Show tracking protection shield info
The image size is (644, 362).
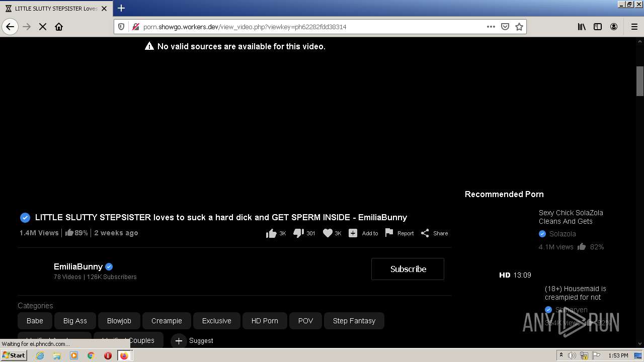(121, 27)
